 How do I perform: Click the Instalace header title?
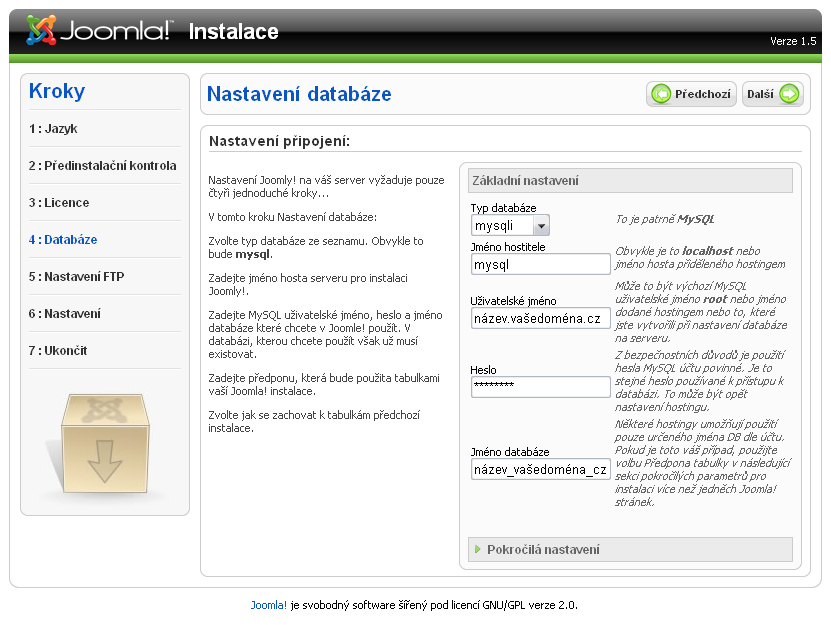tap(234, 32)
